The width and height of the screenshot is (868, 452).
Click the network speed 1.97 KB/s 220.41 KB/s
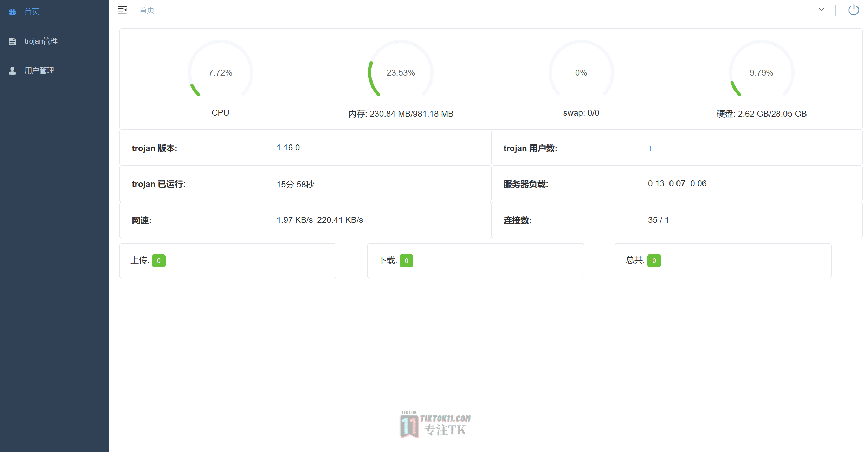coord(320,220)
